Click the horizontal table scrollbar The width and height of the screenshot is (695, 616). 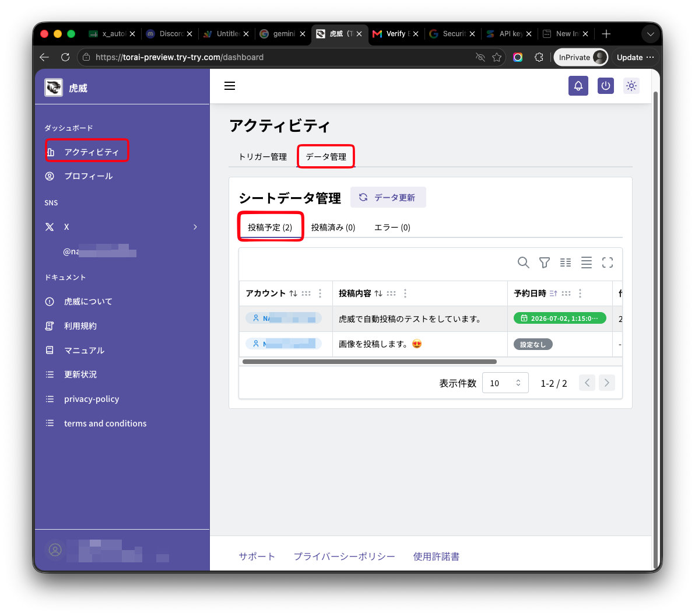tap(369, 362)
